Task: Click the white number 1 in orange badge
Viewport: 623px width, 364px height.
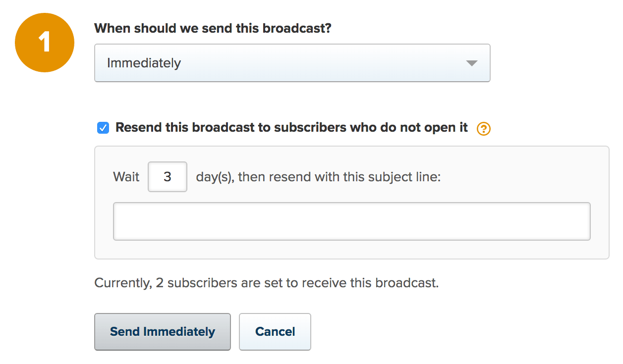Action: [45, 43]
